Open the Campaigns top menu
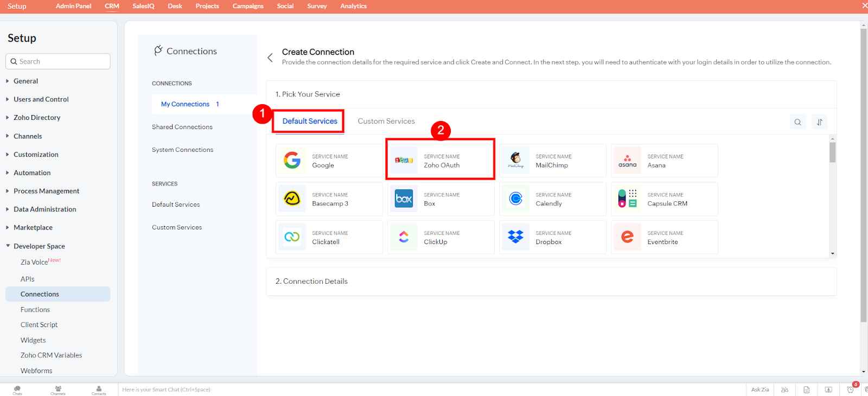Image resolution: width=868 pixels, height=396 pixels. point(248,6)
